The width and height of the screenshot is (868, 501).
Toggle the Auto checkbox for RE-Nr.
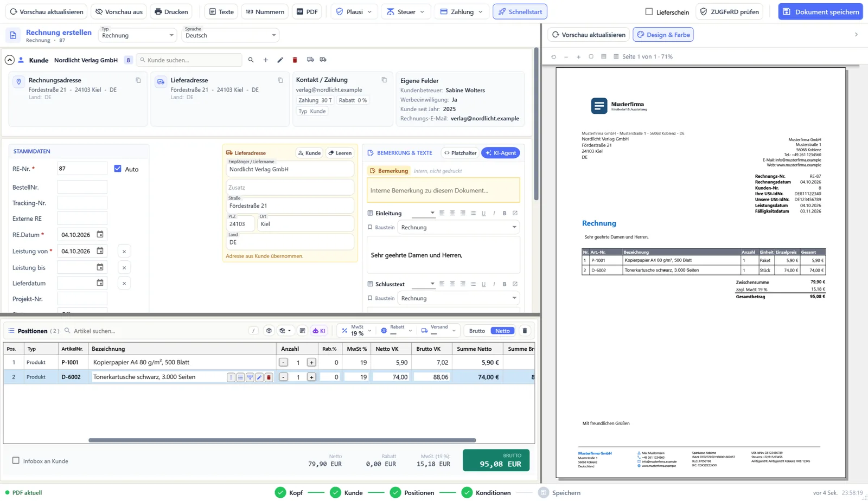[118, 169]
